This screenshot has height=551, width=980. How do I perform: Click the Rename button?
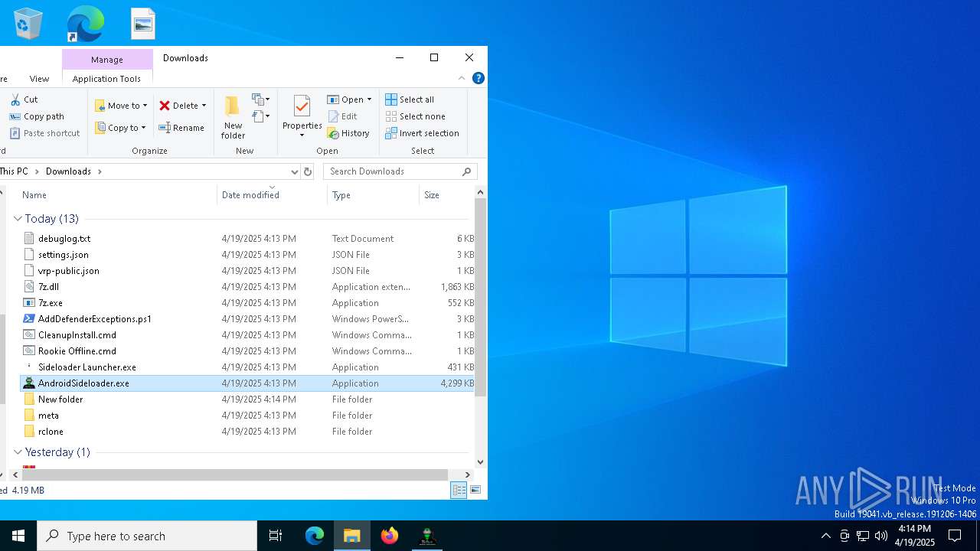click(181, 128)
